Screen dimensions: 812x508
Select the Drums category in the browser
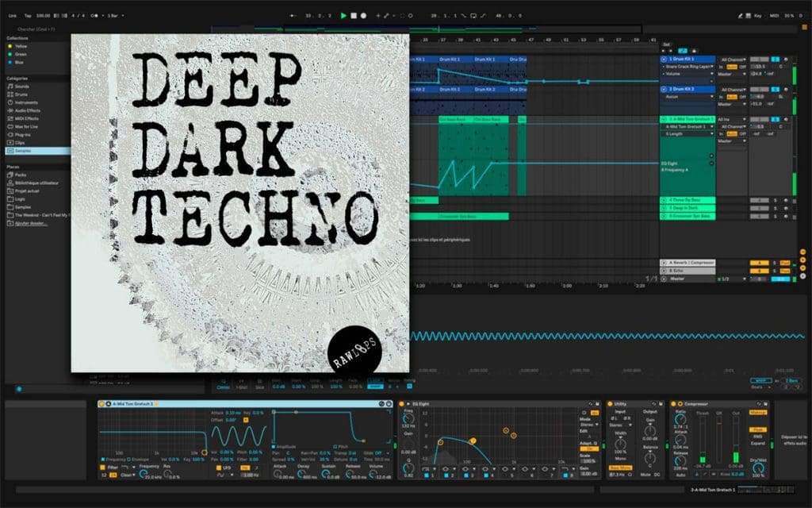point(20,96)
